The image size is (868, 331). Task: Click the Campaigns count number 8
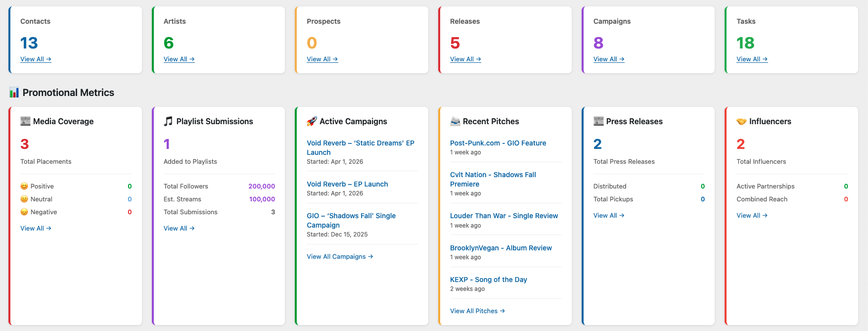[598, 44]
